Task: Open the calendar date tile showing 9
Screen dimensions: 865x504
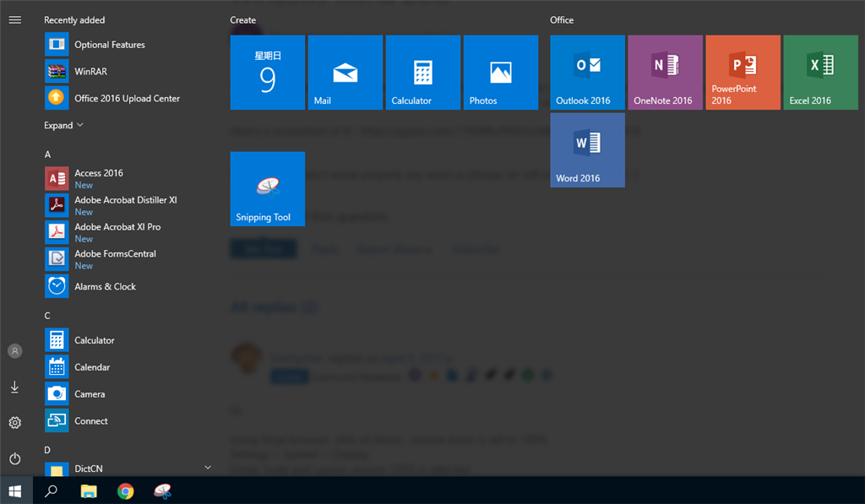Action: coord(268,73)
